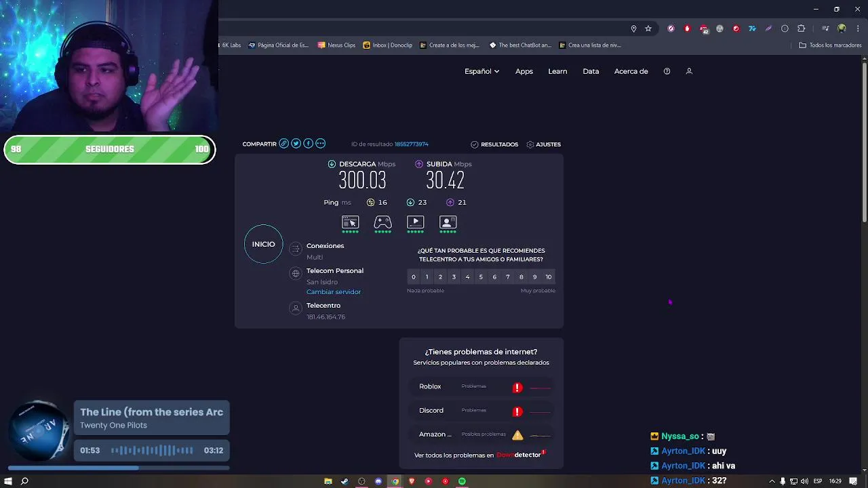Viewport: 868px width, 488px height.
Task: Open Discord from the taskbar
Action: point(378,481)
